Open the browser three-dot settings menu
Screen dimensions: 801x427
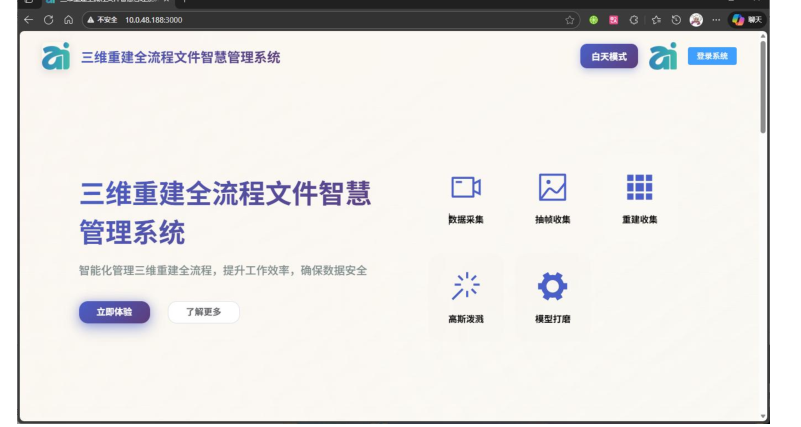tap(715, 19)
